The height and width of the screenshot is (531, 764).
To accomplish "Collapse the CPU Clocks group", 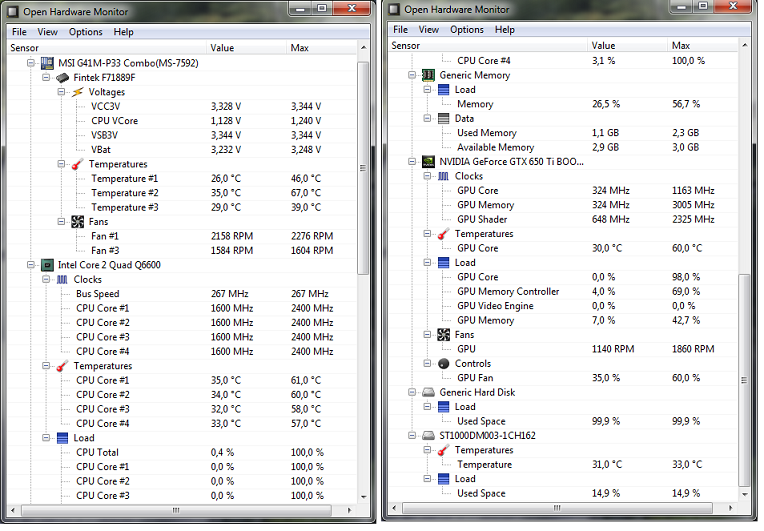I will [46, 279].
